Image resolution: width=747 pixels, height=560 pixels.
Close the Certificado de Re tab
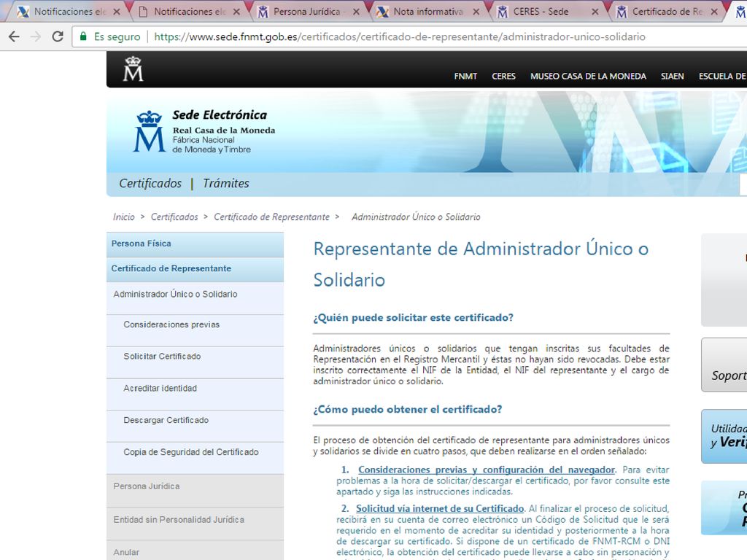(x=714, y=12)
